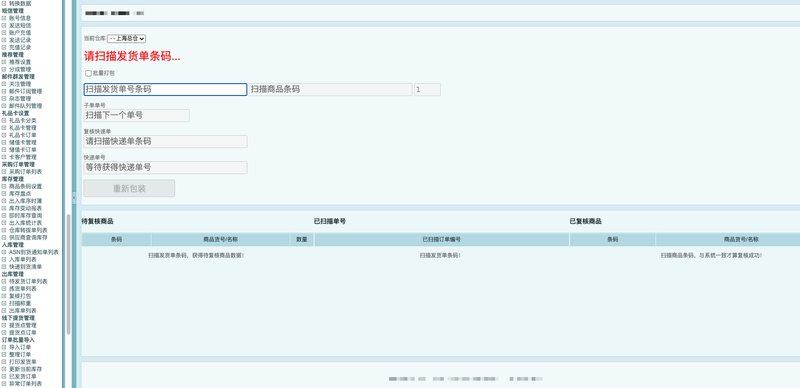Click the red 请扫描发货单条码 prompt

[132, 57]
